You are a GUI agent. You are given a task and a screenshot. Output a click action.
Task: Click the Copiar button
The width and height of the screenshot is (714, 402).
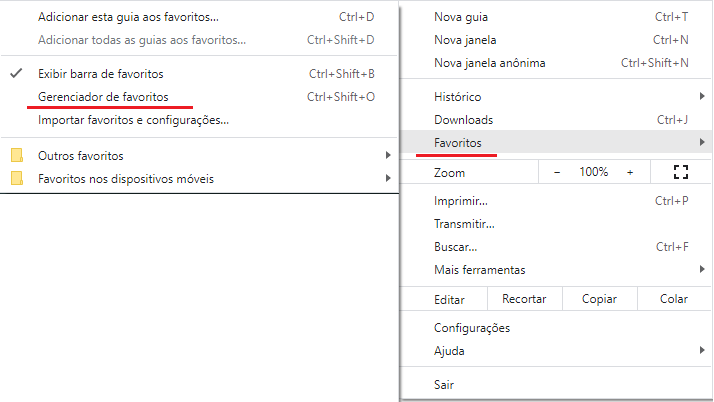pyautogui.click(x=599, y=299)
